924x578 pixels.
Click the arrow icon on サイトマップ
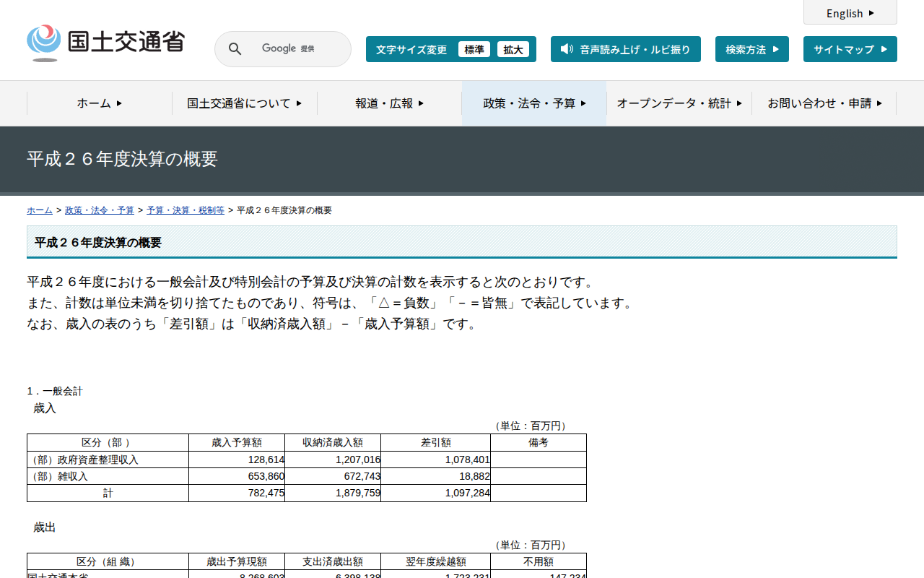coord(884,49)
